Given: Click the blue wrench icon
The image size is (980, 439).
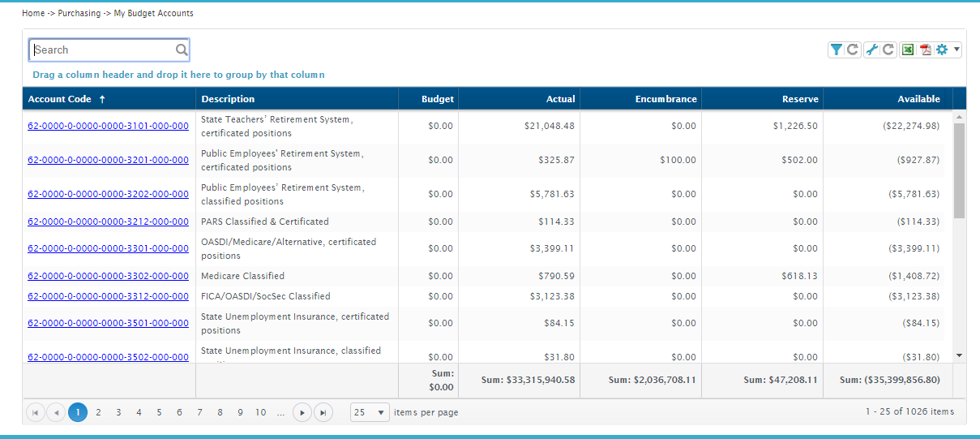Looking at the screenshot, I should (871, 49).
